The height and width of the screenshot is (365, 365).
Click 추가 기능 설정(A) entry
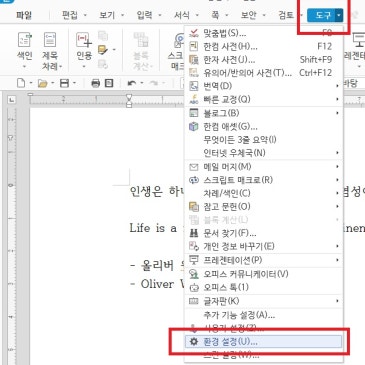pyautogui.click(x=264, y=315)
